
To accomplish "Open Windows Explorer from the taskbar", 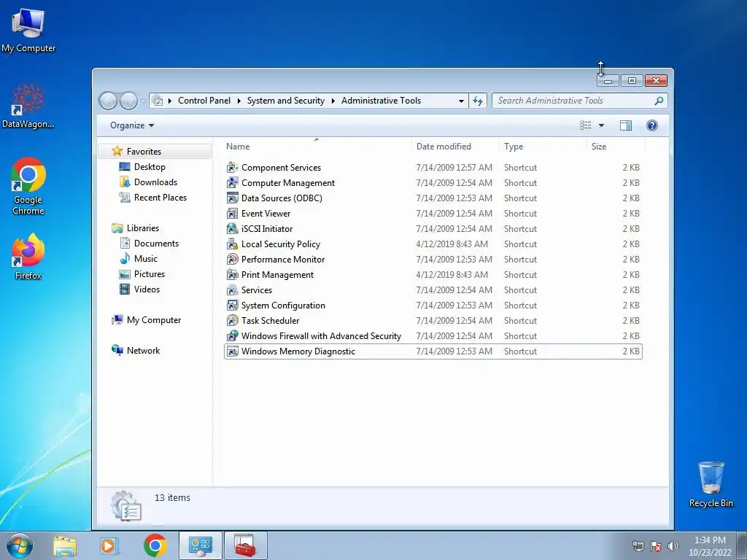I will [x=65, y=545].
